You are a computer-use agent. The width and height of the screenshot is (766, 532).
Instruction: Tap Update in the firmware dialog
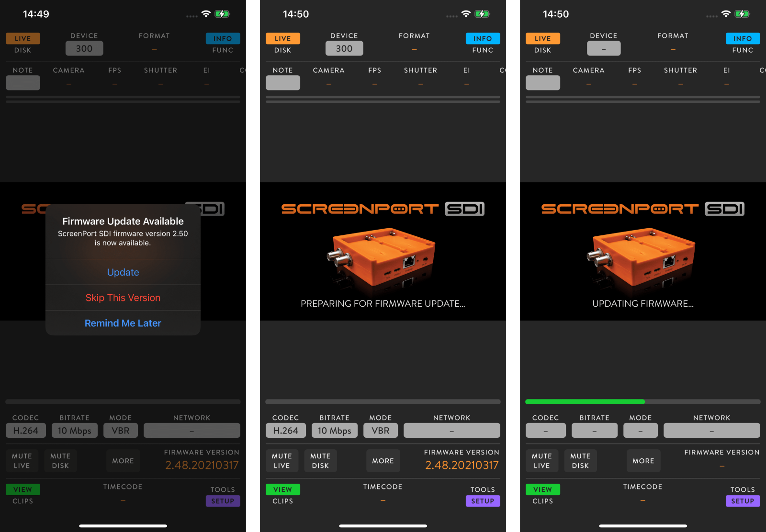(x=123, y=272)
